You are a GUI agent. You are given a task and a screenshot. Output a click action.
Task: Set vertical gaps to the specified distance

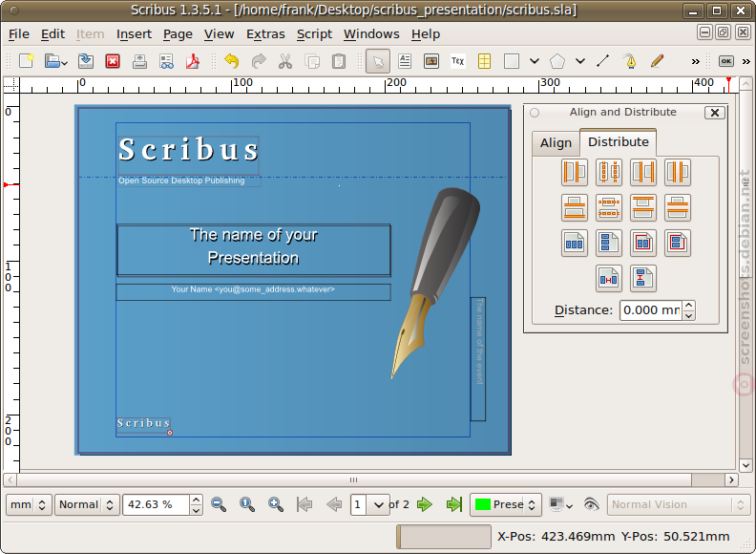643,279
